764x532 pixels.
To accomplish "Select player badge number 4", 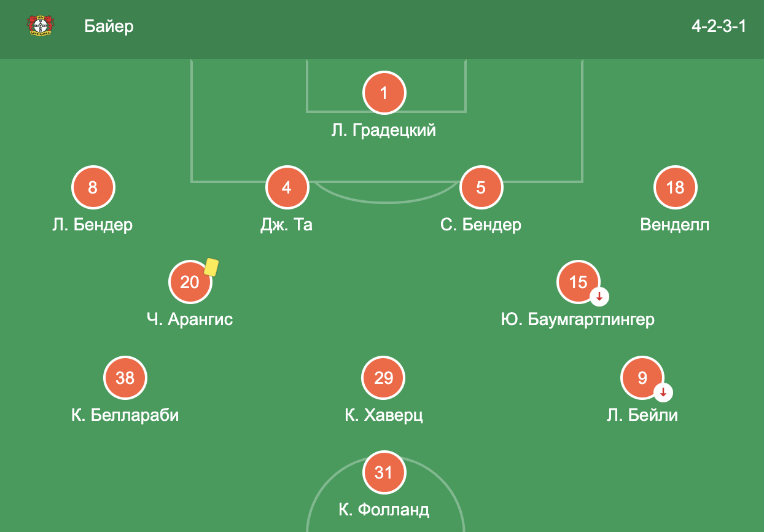I will [x=287, y=187].
